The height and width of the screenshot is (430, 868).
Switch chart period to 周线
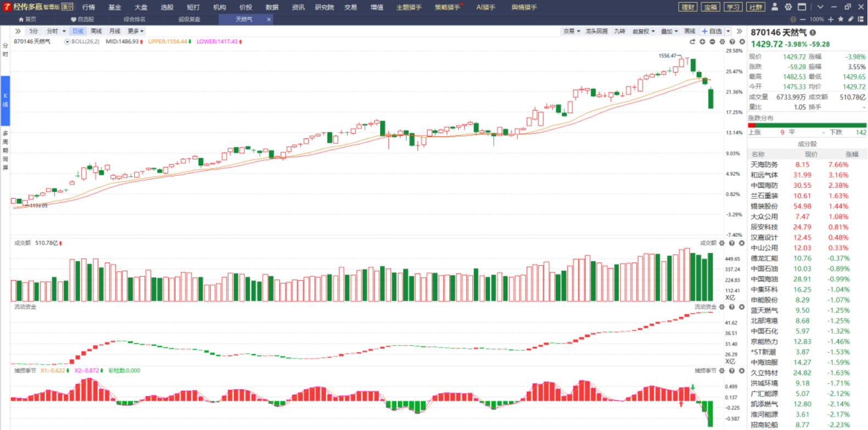[96, 31]
